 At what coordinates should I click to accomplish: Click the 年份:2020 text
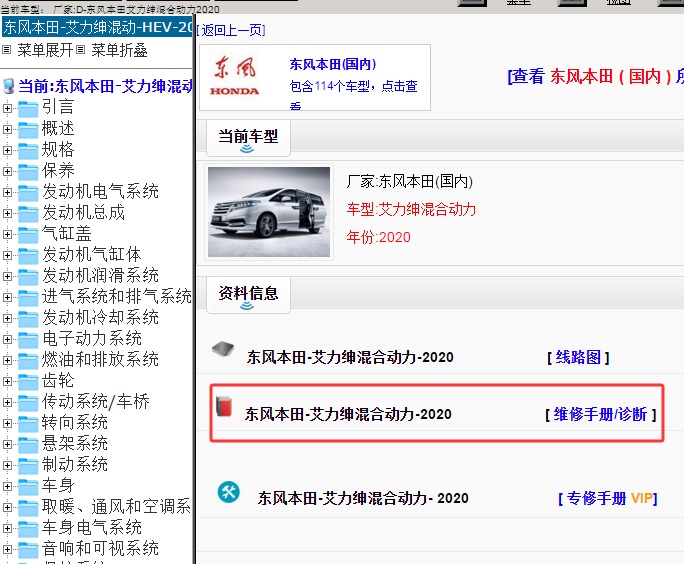click(x=378, y=237)
